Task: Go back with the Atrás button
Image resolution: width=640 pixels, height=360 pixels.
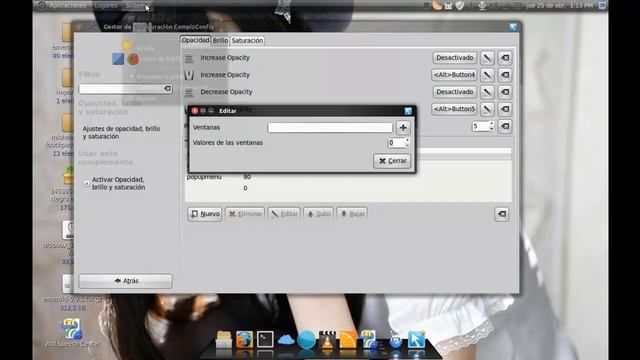Action: [x=125, y=281]
